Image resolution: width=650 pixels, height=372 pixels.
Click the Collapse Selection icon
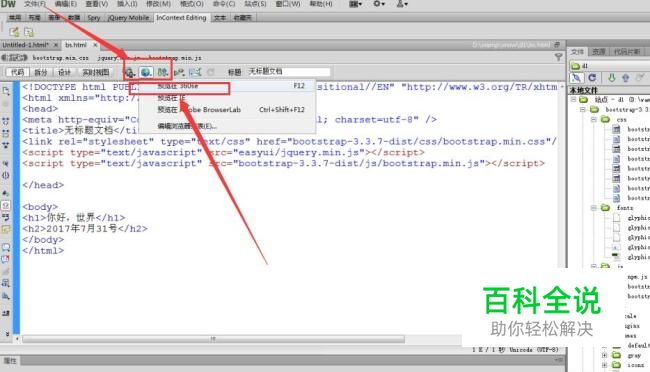[x=6, y=134]
